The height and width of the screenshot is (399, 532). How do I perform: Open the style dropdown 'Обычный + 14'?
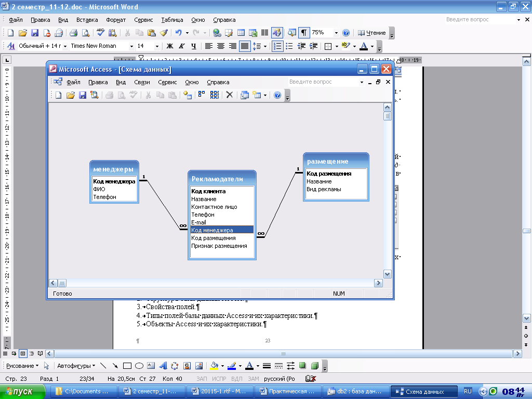coord(65,46)
